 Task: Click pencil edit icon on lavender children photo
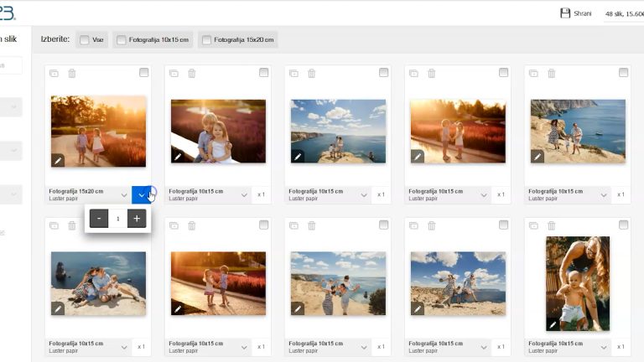pos(178,157)
